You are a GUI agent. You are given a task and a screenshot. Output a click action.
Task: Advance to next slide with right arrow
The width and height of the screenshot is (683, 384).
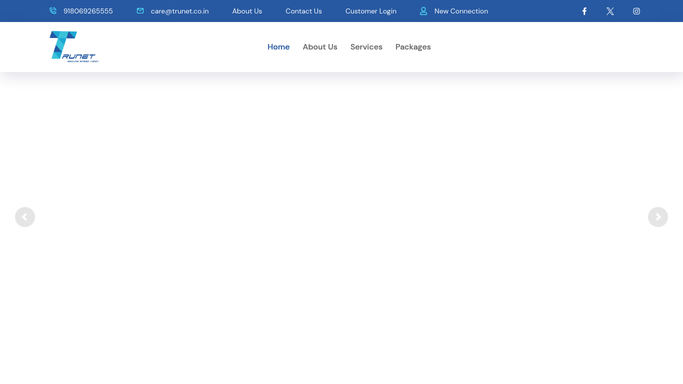(658, 217)
